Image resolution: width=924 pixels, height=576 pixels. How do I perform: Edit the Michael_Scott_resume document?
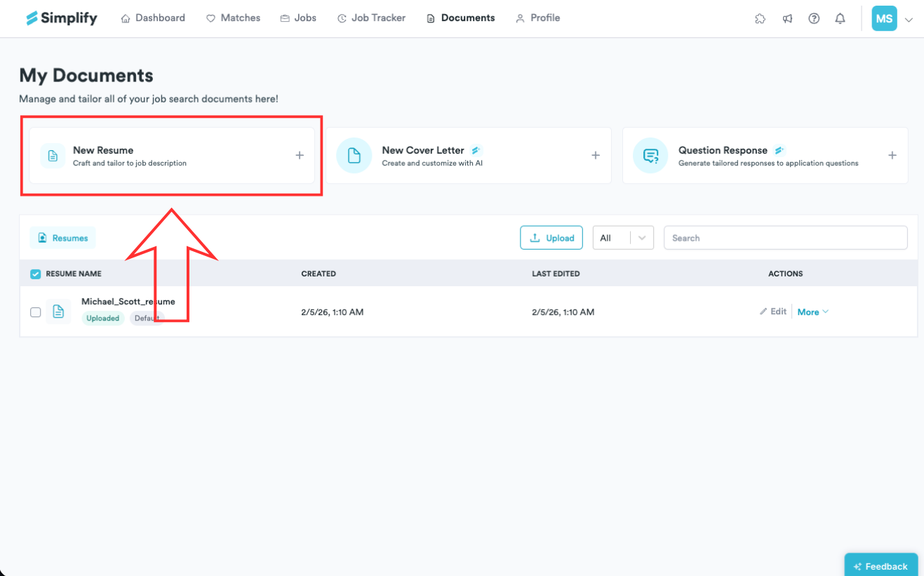[x=773, y=312]
